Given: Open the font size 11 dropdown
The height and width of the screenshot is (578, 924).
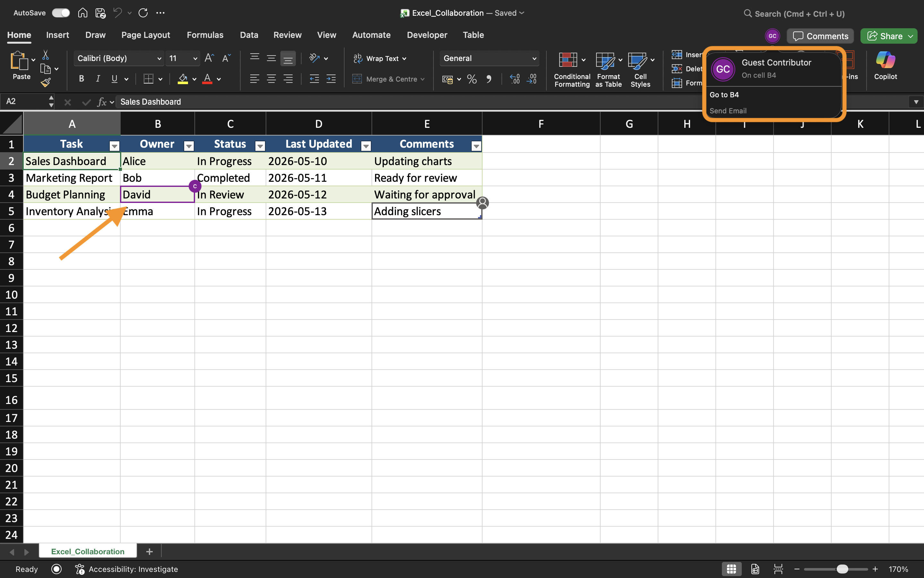Looking at the screenshot, I should (183, 58).
